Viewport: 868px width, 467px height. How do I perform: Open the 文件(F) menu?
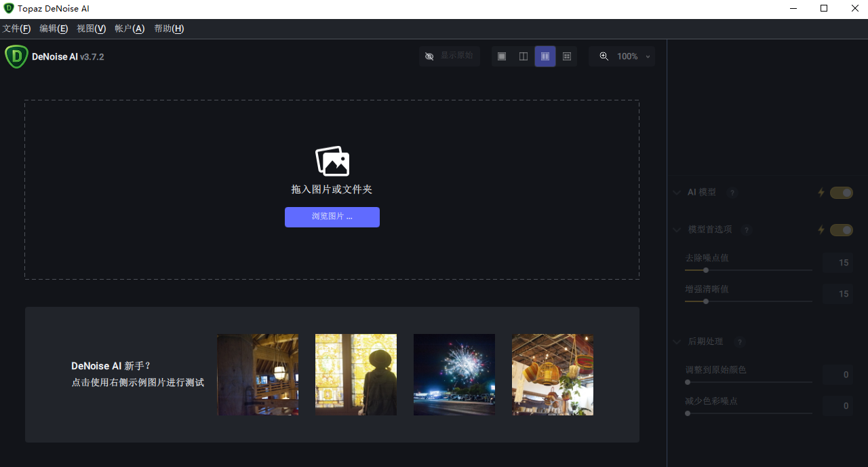coord(16,29)
